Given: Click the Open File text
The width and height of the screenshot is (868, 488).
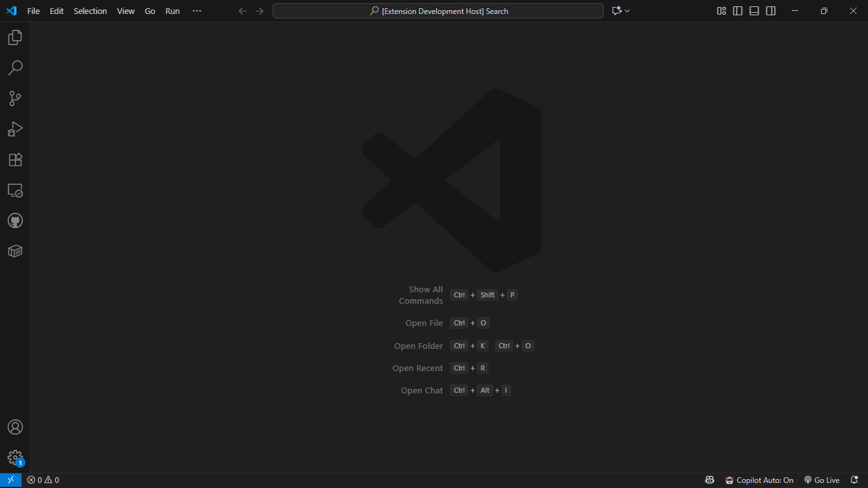Looking at the screenshot, I should click(x=424, y=323).
